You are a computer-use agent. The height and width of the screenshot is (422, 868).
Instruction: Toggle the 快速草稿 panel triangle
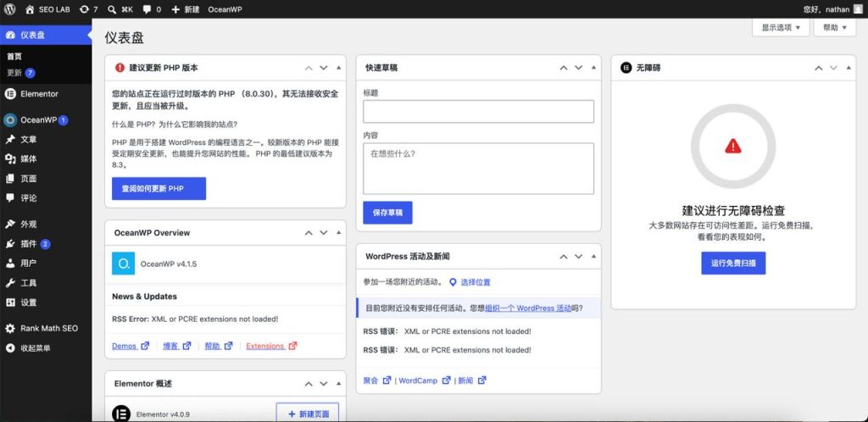(x=593, y=68)
